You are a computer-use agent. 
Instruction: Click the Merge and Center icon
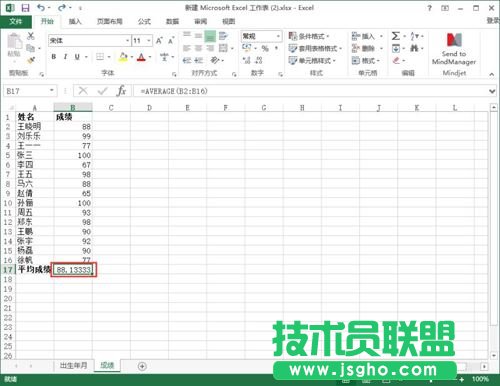(223, 48)
